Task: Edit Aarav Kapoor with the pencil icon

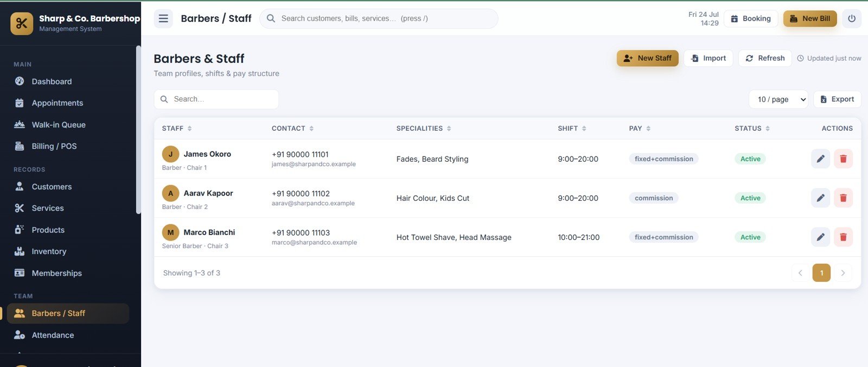Action: tap(820, 198)
